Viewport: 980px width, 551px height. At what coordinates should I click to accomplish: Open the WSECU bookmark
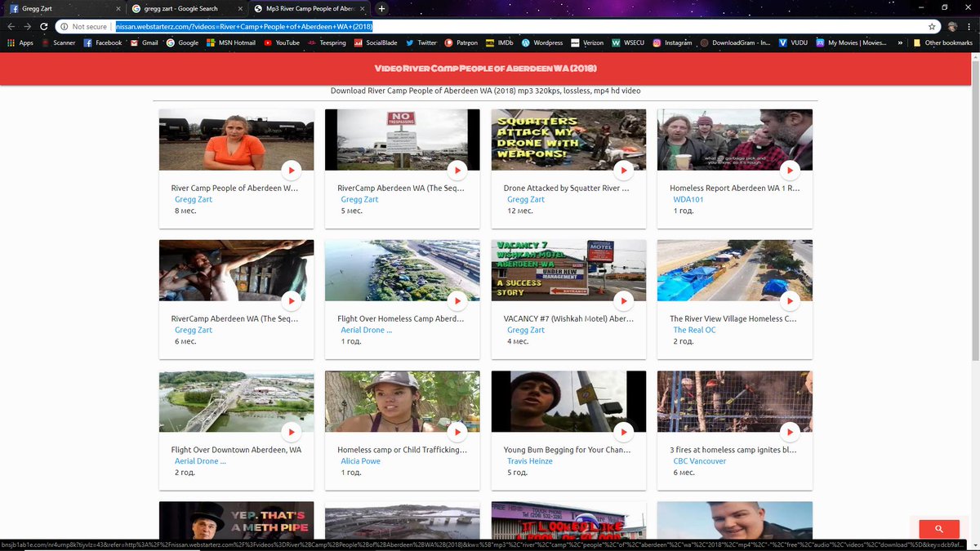click(628, 42)
